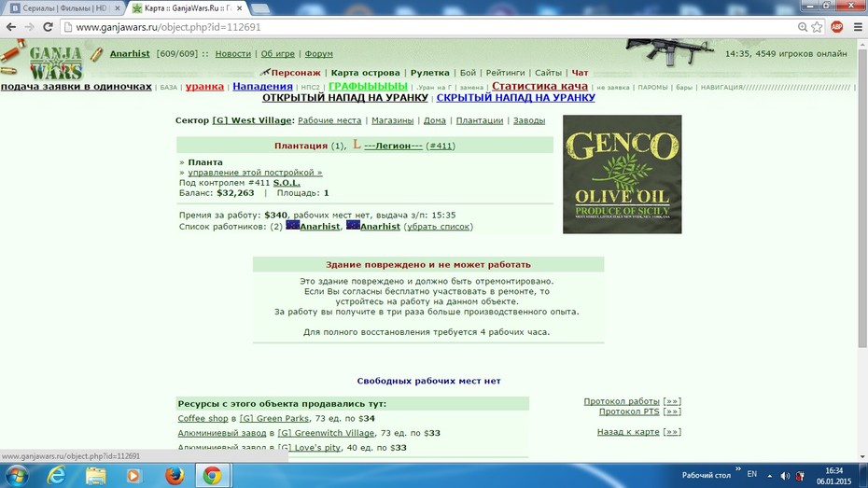Open the Сайты menu item
The width and height of the screenshot is (868, 488).
(x=549, y=73)
